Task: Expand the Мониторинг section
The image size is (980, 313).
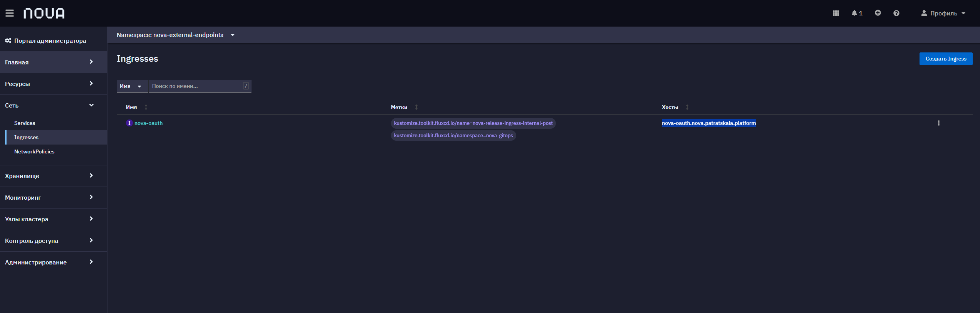Action: (54, 197)
